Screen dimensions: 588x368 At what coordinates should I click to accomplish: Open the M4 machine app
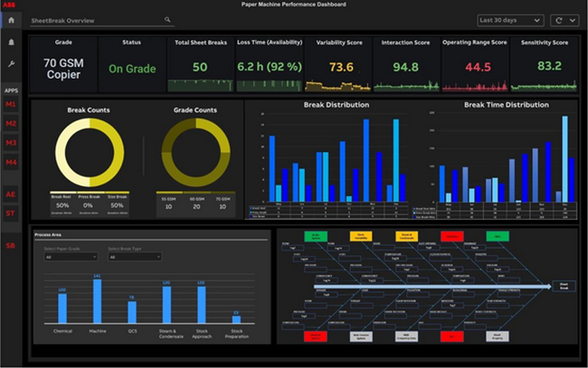pyautogui.click(x=11, y=162)
